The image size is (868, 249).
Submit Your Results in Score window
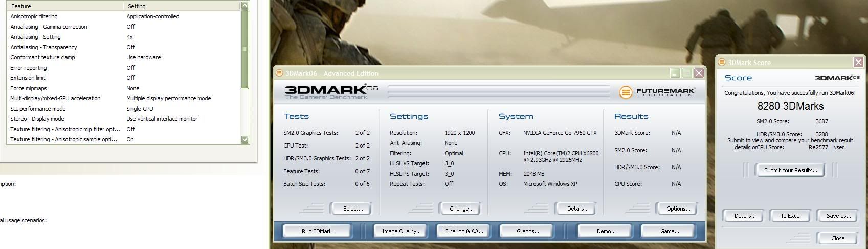[790, 170]
